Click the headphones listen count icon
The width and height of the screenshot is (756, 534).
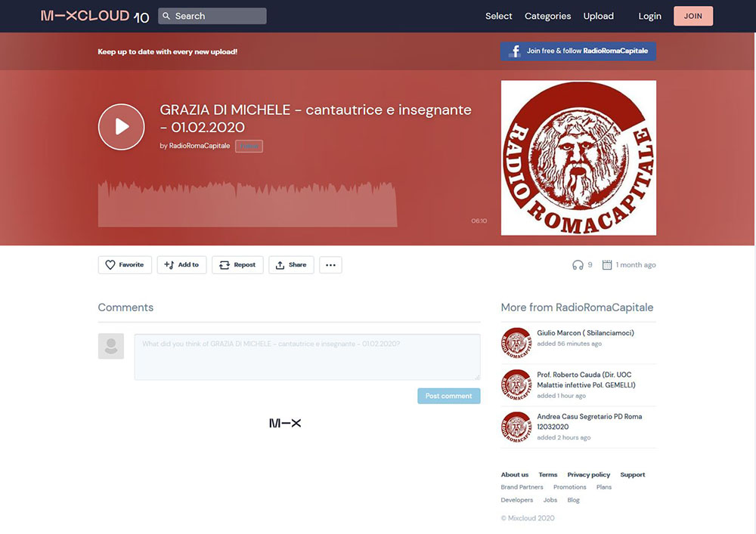(x=578, y=265)
